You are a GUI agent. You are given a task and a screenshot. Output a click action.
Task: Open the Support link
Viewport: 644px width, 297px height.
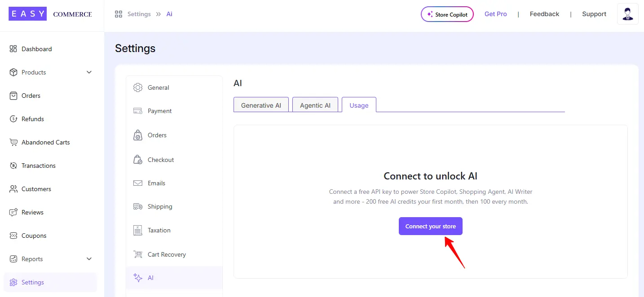point(594,14)
